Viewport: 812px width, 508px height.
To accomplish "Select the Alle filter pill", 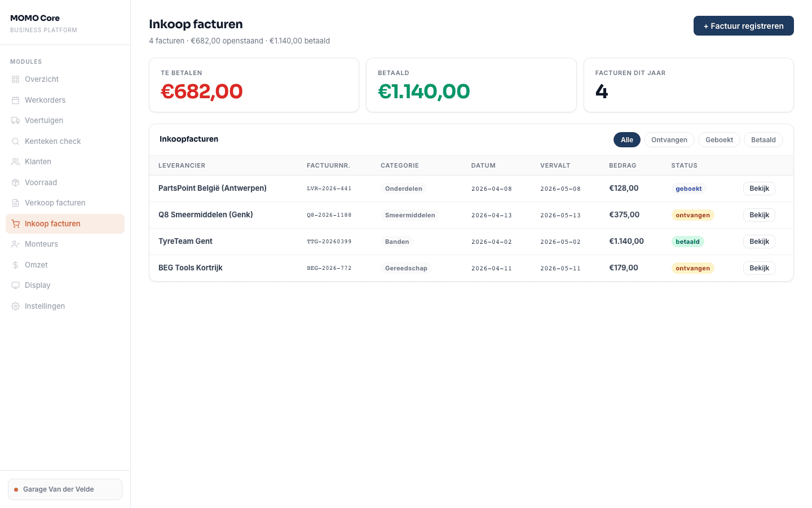I will 626,140.
